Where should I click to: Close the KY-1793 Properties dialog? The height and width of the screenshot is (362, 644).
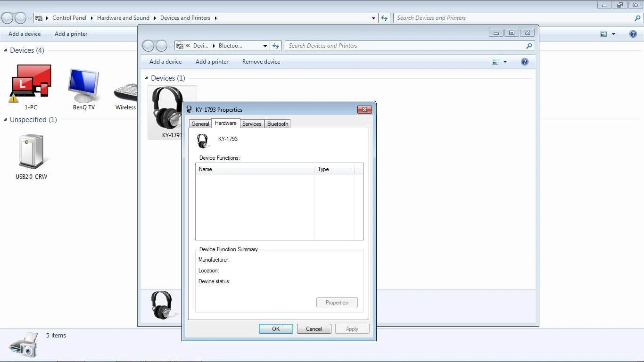[364, 109]
